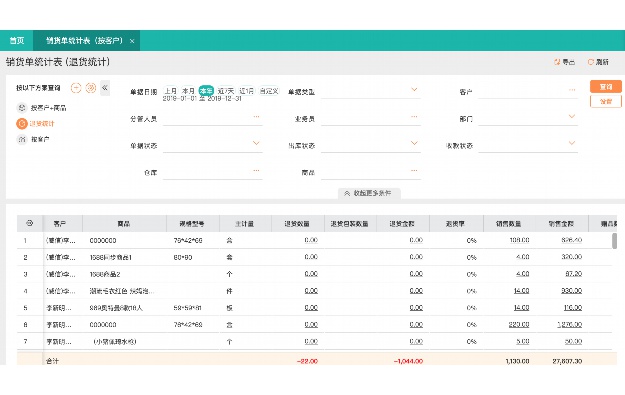The width and height of the screenshot is (625, 395).
Task: Collapse the scheme sidebar with double-chevron
Action: (105, 88)
